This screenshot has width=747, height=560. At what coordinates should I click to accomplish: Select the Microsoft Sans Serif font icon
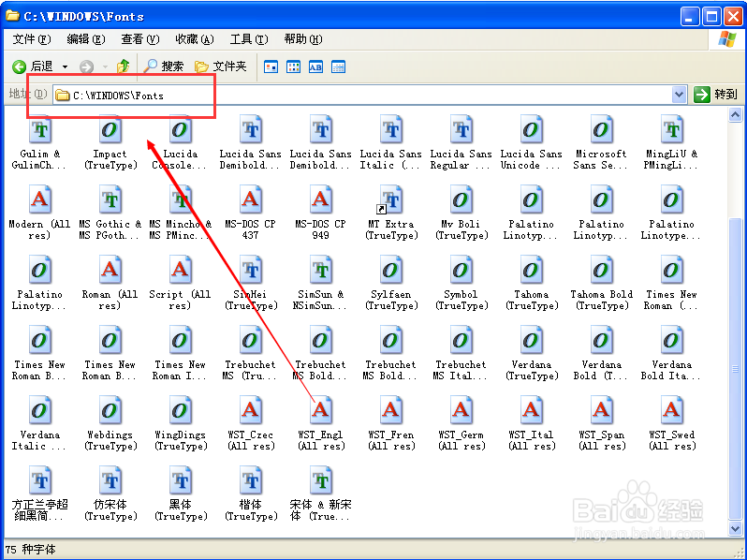pyautogui.click(x=601, y=129)
